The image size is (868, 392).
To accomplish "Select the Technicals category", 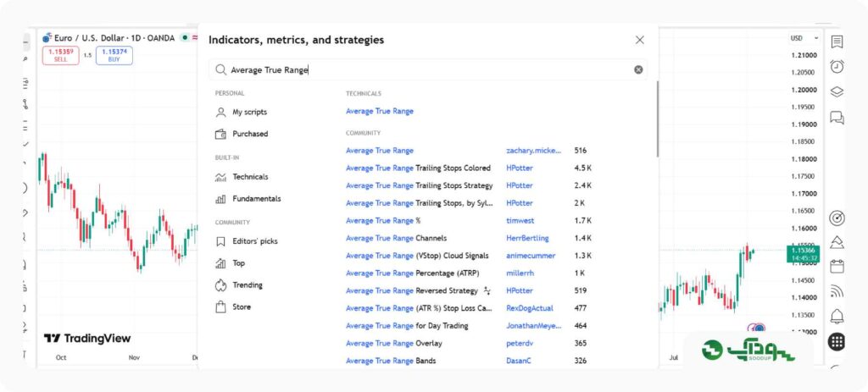I will point(242,177).
